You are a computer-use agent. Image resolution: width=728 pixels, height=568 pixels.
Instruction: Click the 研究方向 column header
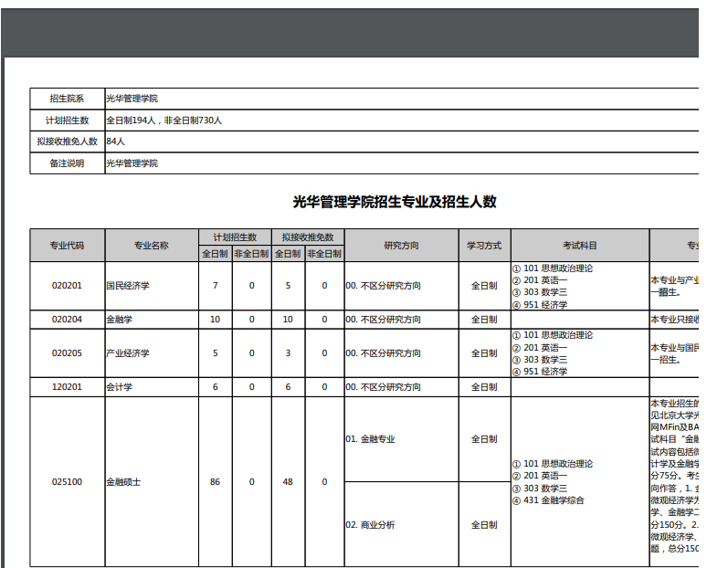(x=402, y=245)
